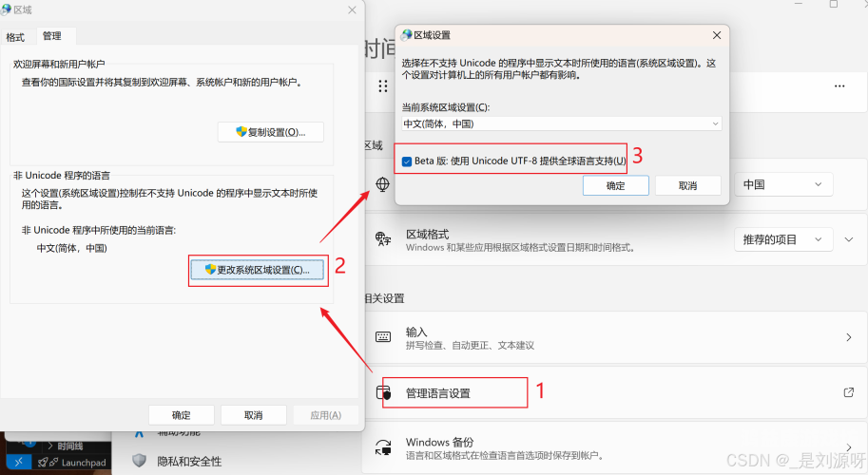The image size is (868, 475).
Task: Click shield icon on 更改系统区域设置 button
Action: [210, 269]
